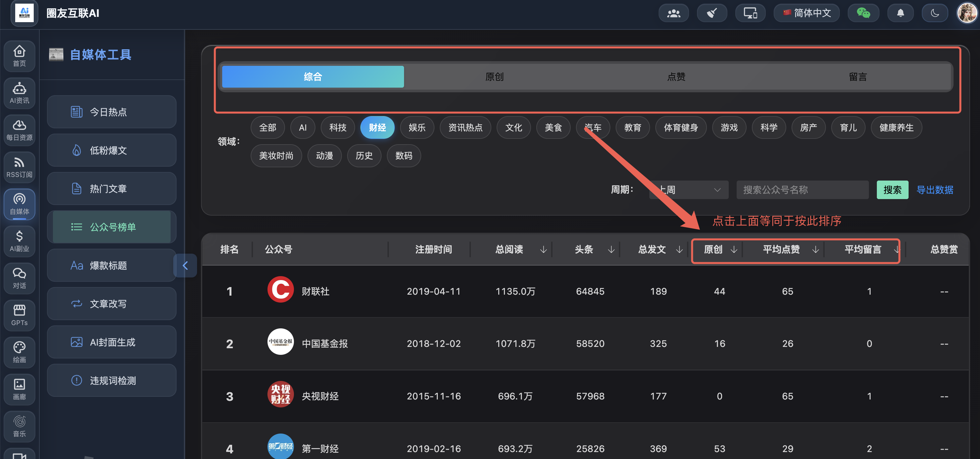Click 财联社 account logo
980x459 pixels.
pos(280,290)
